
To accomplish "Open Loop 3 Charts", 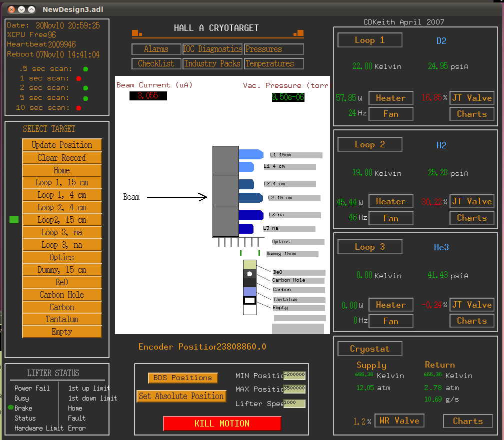I will point(472,321).
